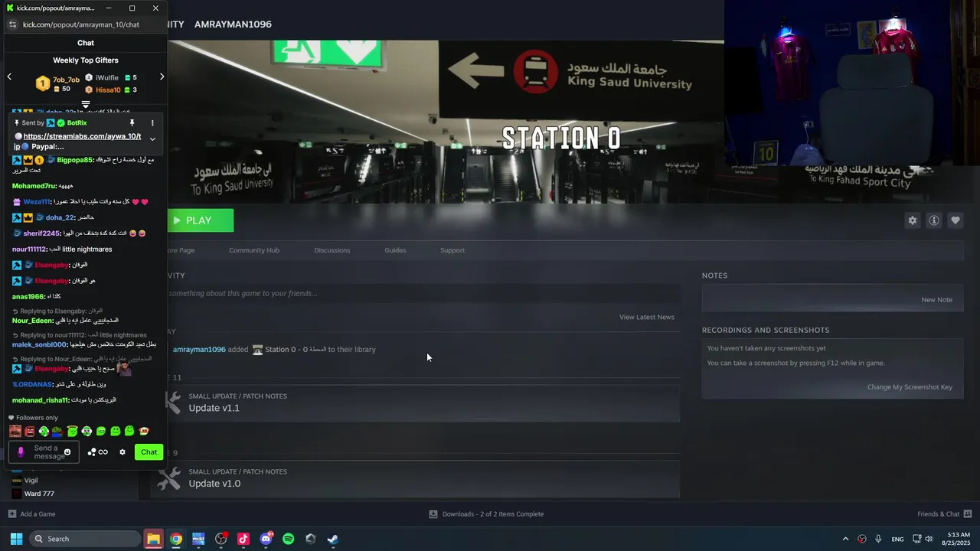Go to next top gifters page
The image size is (980, 551).
(162, 77)
